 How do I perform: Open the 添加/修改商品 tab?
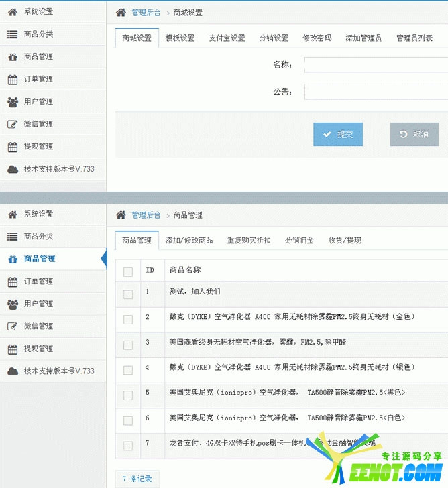pos(189,240)
